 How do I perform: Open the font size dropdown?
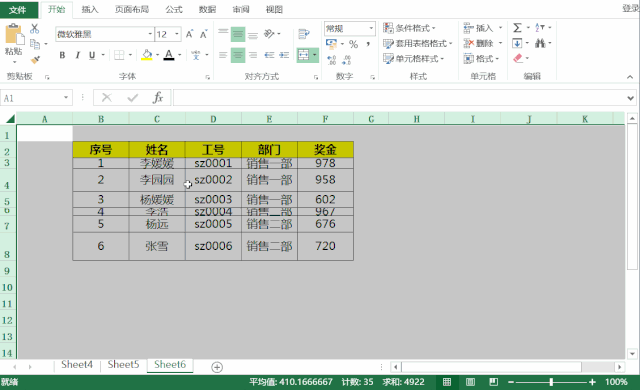(x=177, y=34)
